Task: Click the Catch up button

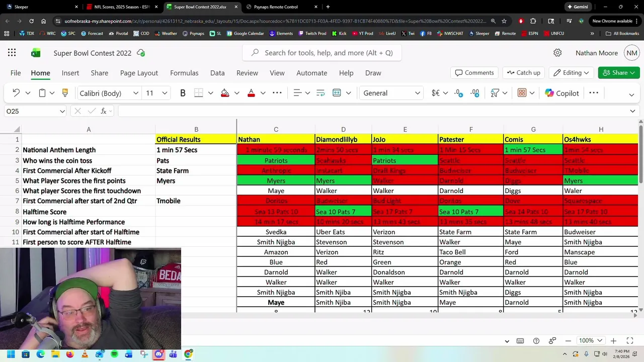Action: pos(524,73)
